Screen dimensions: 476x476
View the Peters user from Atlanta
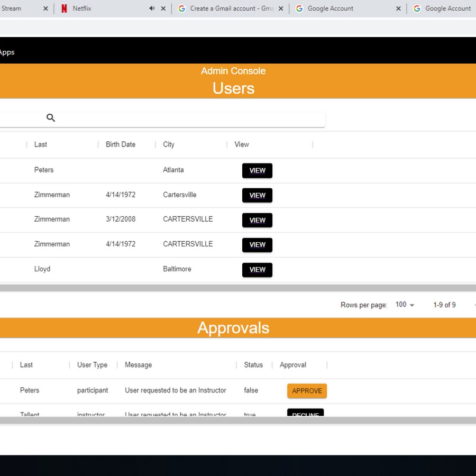coord(257,170)
